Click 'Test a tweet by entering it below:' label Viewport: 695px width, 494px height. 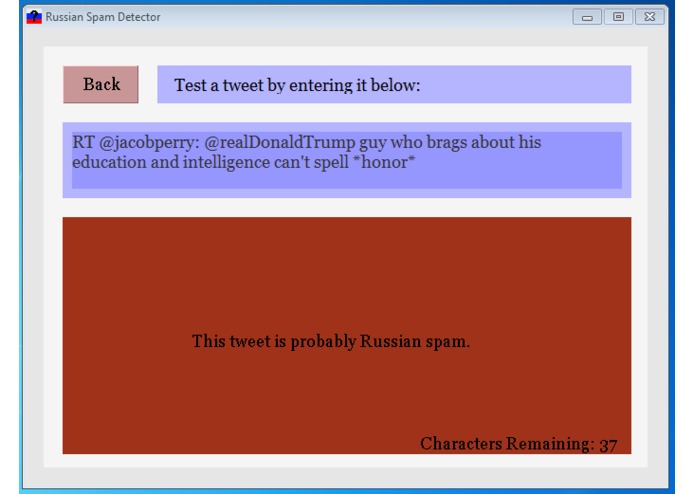point(297,85)
